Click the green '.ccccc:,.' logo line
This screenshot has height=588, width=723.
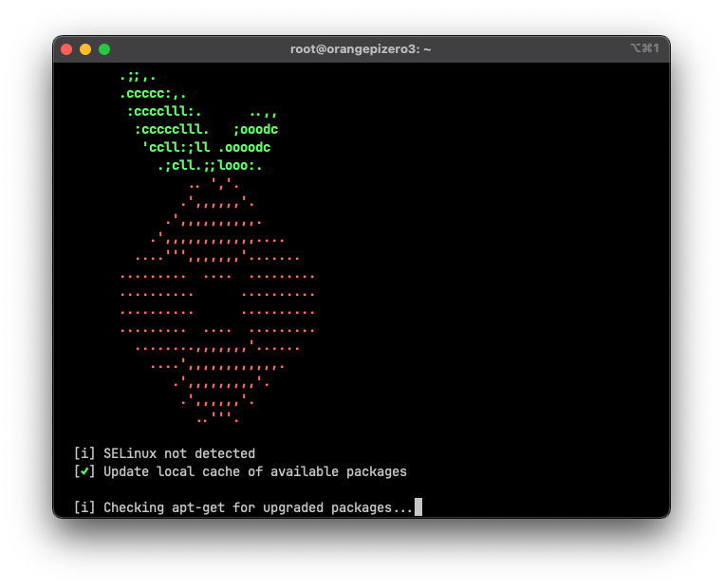[x=153, y=94]
